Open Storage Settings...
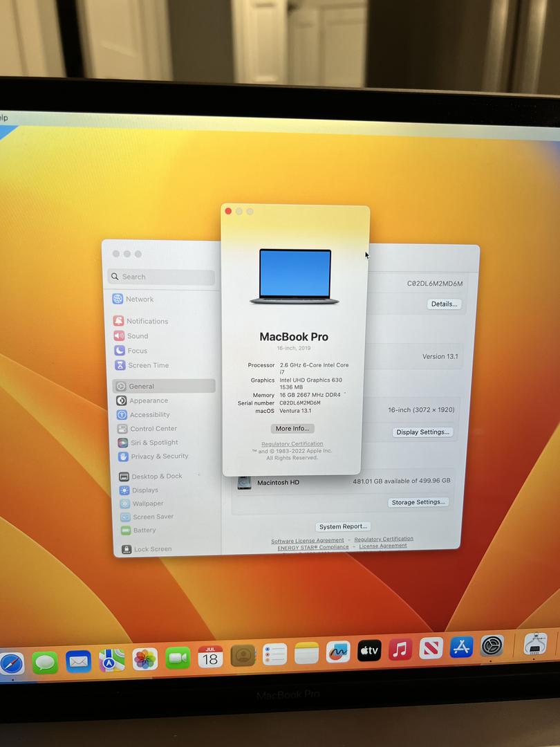The height and width of the screenshot is (747, 560). [418, 503]
